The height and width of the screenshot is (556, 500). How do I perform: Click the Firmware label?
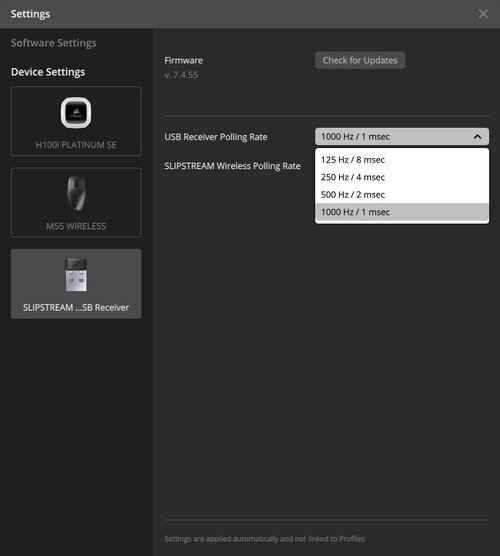pos(184,60)
